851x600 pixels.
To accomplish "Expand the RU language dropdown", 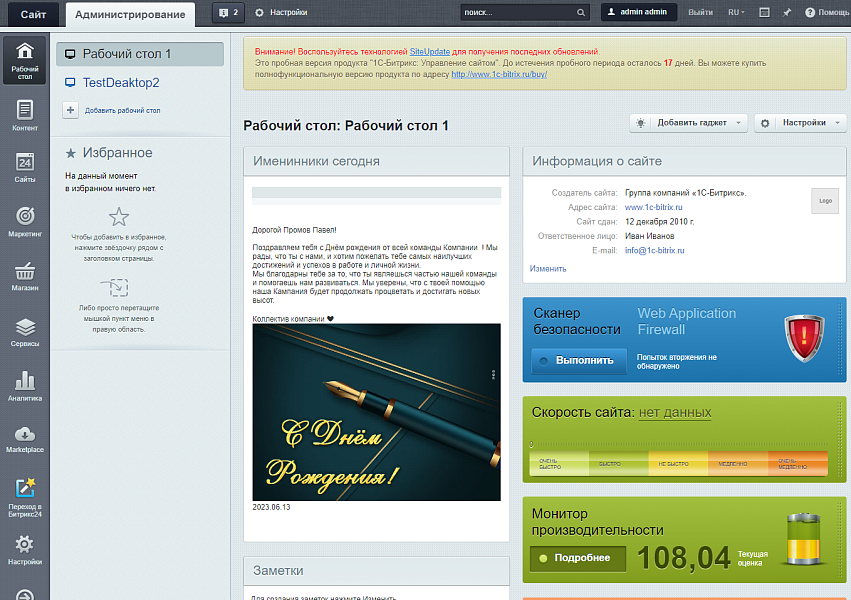I will pyautogui.click(x=737, y=13).
